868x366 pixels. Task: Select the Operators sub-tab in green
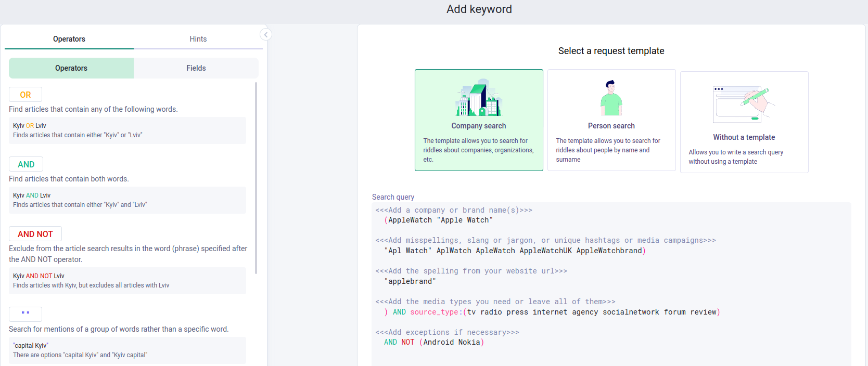71,68
